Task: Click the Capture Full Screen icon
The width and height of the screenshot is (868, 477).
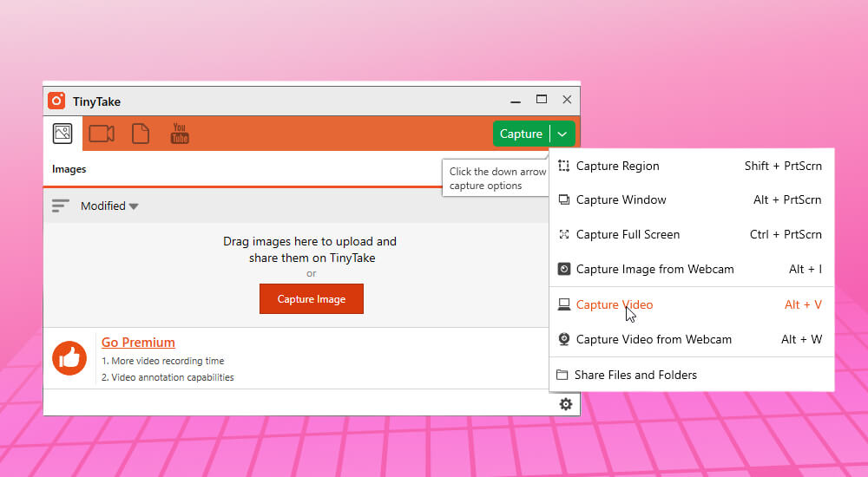Action: (563, 234)
